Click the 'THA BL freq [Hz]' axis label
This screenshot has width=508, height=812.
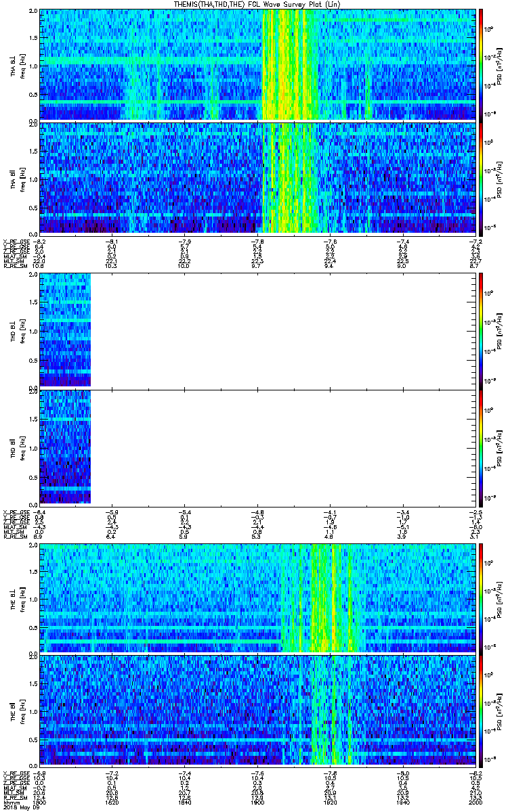[x=17, y=65]
